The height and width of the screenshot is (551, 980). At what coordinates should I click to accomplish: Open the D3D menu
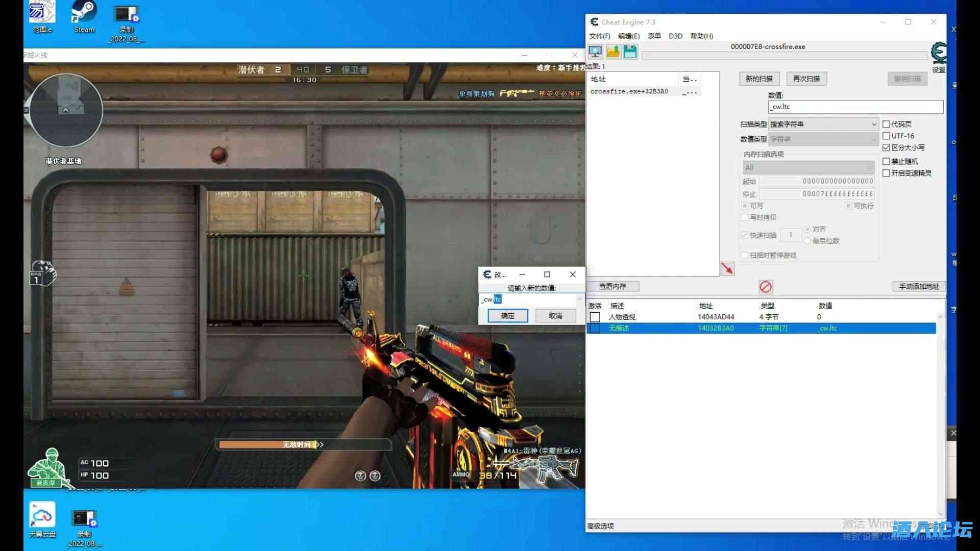675,36
